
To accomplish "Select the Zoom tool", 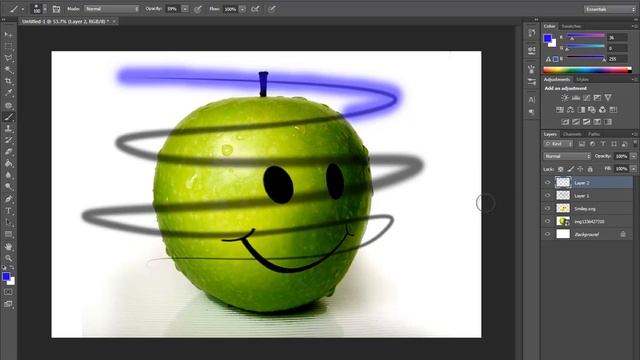I will point(8,258).
